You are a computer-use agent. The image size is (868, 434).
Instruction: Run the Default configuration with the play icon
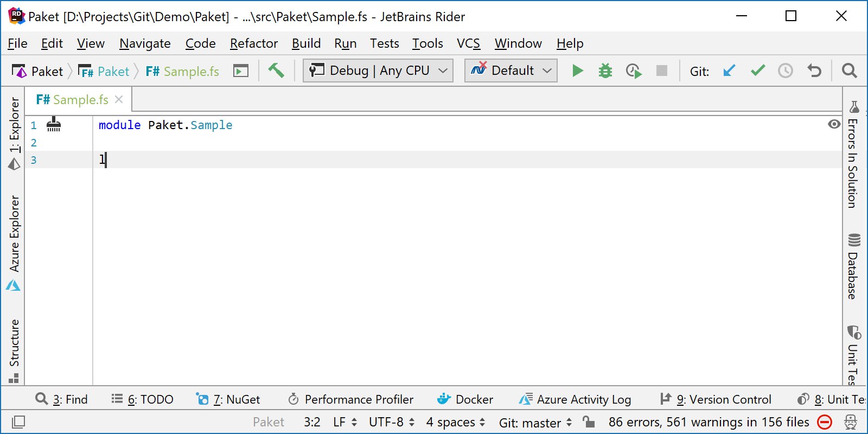(578, 71)
